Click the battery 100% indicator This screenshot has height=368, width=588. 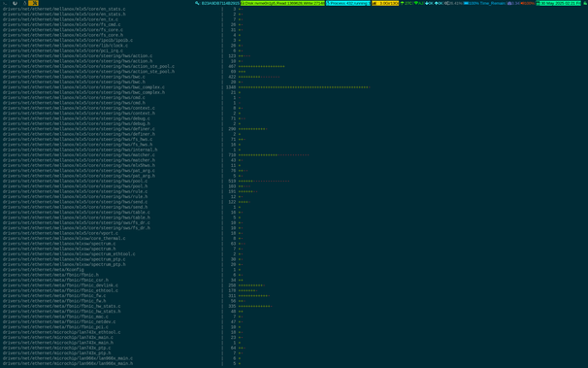click(472, 3)
